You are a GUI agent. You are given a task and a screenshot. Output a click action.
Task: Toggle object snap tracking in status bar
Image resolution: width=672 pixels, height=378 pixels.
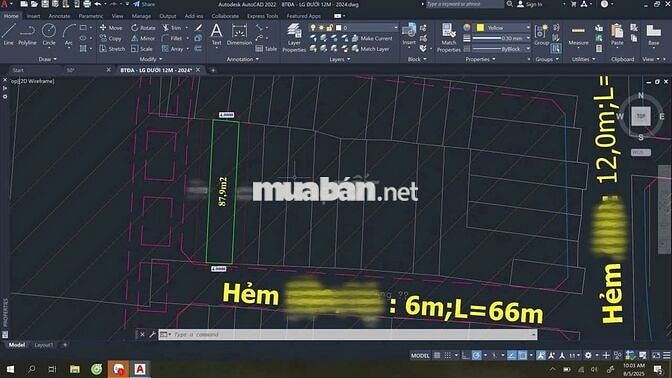512,355
